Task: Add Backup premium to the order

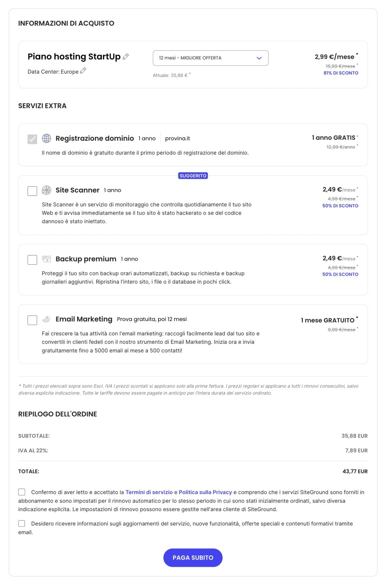Action: tap(32, 260)
